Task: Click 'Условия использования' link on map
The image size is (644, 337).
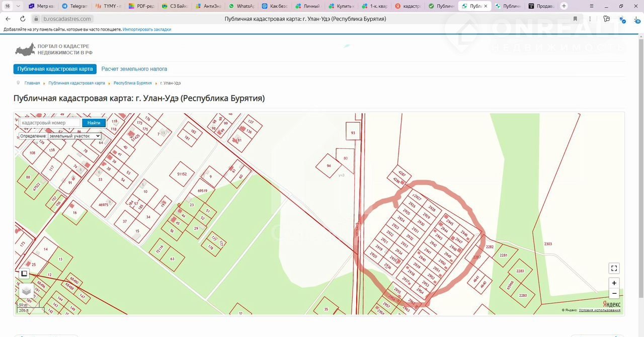Action: tap(599, 310)
